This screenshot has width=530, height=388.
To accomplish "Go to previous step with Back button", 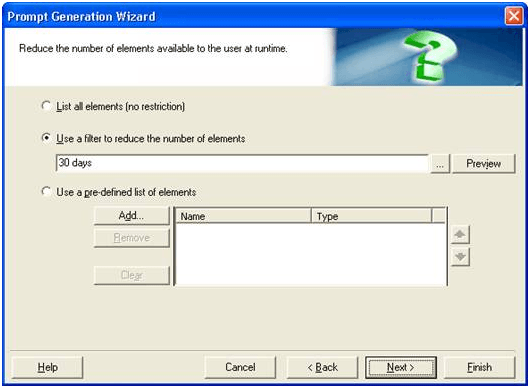I will [x=322, y=367].
